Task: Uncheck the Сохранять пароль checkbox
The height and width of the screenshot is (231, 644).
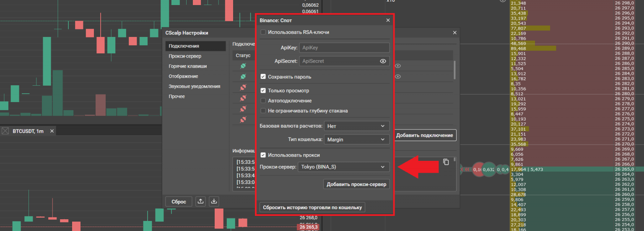Action: point(263,77)
